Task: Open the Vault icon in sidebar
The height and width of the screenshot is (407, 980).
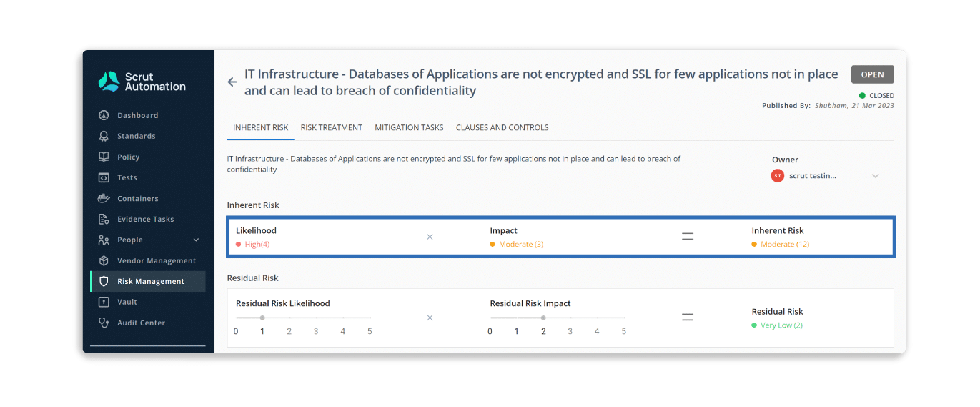Action: 104,302
